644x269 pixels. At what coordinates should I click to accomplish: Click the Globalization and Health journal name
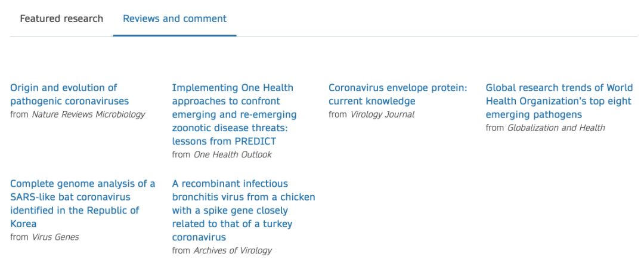point(556,128)
